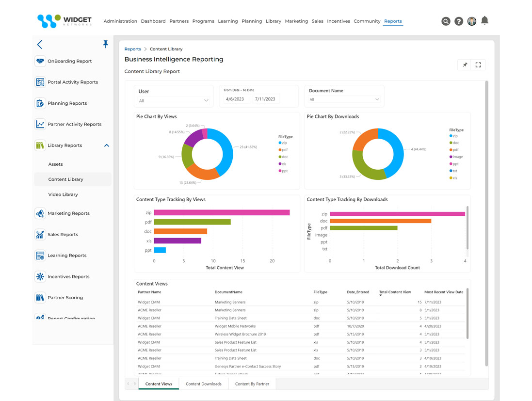Collapse the Library Reports section
The image size is (532, 401).
click(x=106, y=145)
